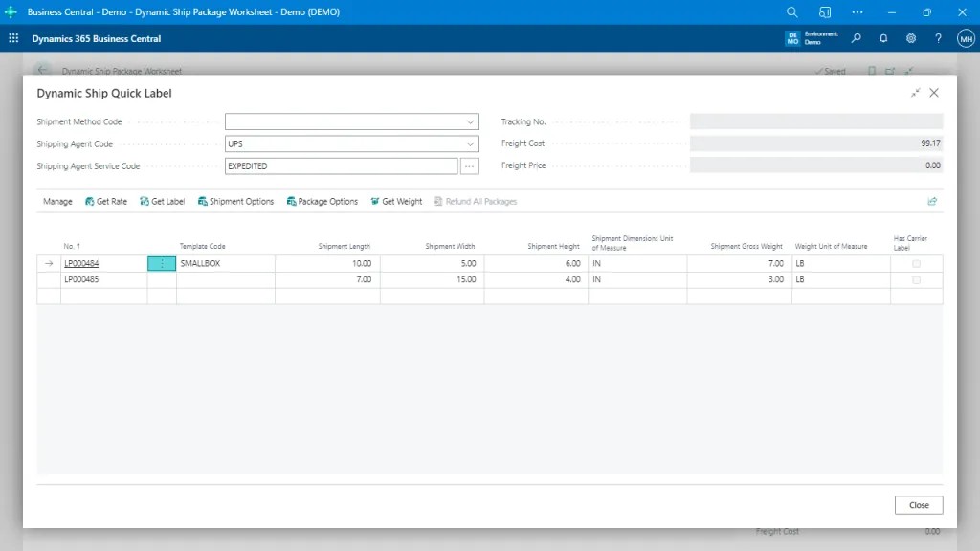Toggle Has Carrier Label for LP000484
This screenshot has height=551, width=980.
click(x=916, y=263)
